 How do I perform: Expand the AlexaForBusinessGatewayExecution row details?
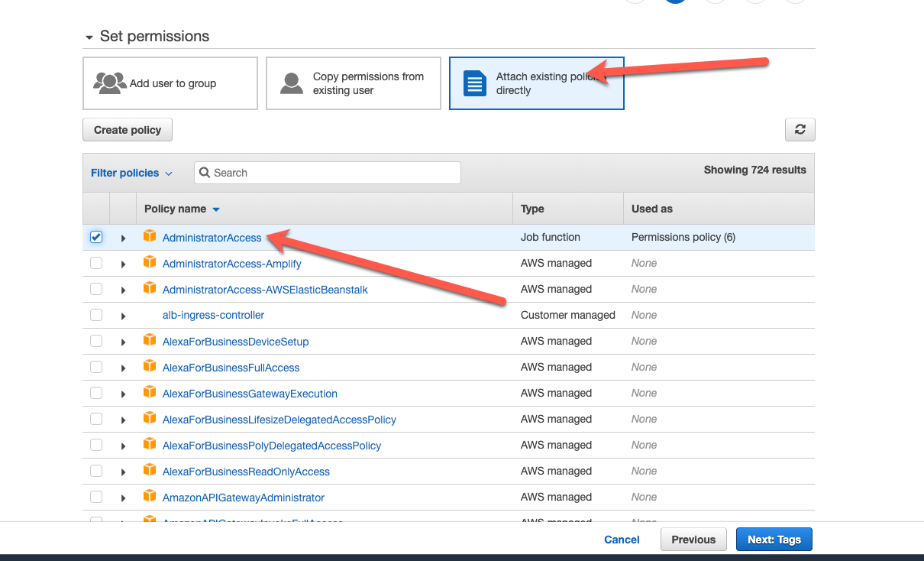[123, 394]
